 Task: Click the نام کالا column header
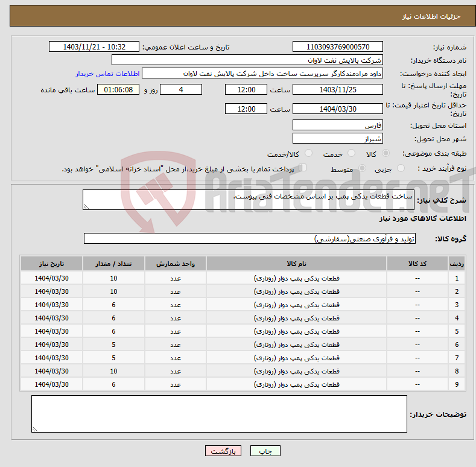[x=296, y=264]
